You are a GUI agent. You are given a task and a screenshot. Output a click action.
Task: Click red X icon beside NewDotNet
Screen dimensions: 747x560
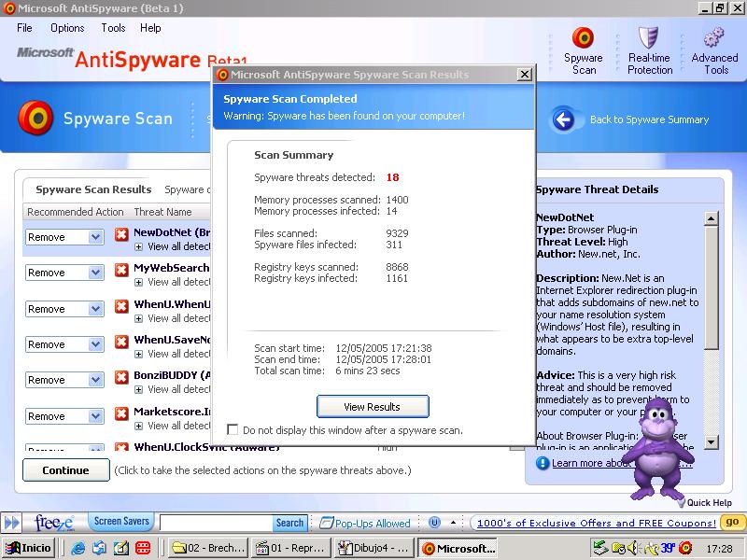tap(121, 234)
